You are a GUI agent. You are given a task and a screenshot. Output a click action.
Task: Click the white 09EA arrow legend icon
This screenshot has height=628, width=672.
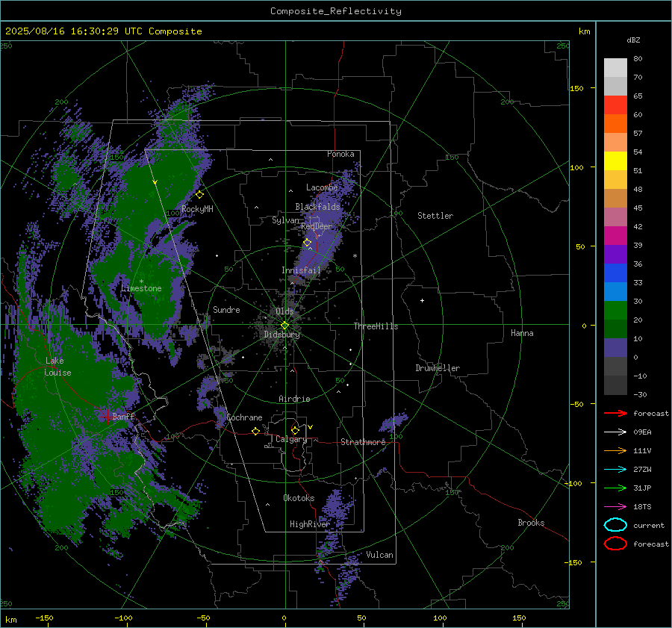pos(615,432)
